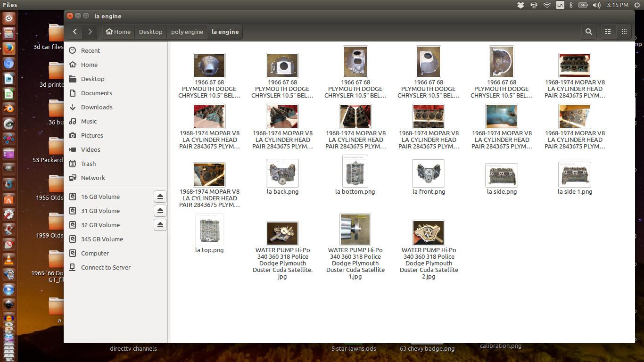Image resolution: width=644 pixels, height=362 pixels.
Task: Open the volume indicator in system tray
Action: pyautogui.click(x=596, y=5)
